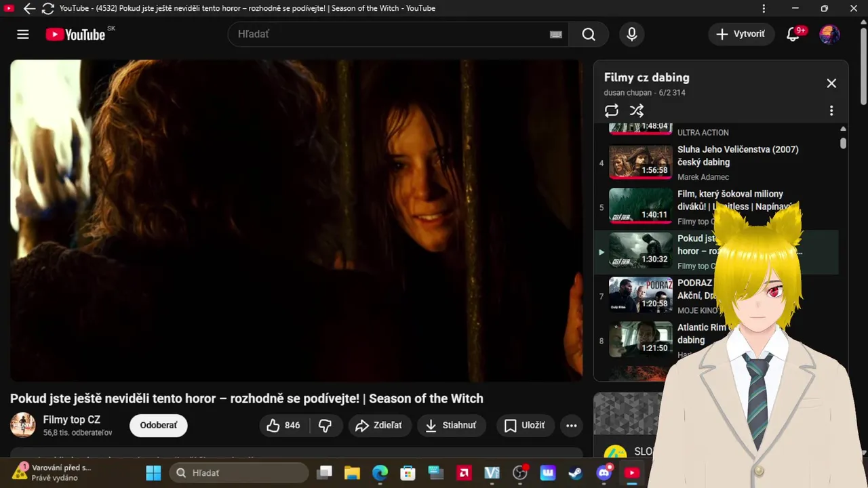
Task: Open the dusan chupan playlist owner link
Action: pos(629,93)
